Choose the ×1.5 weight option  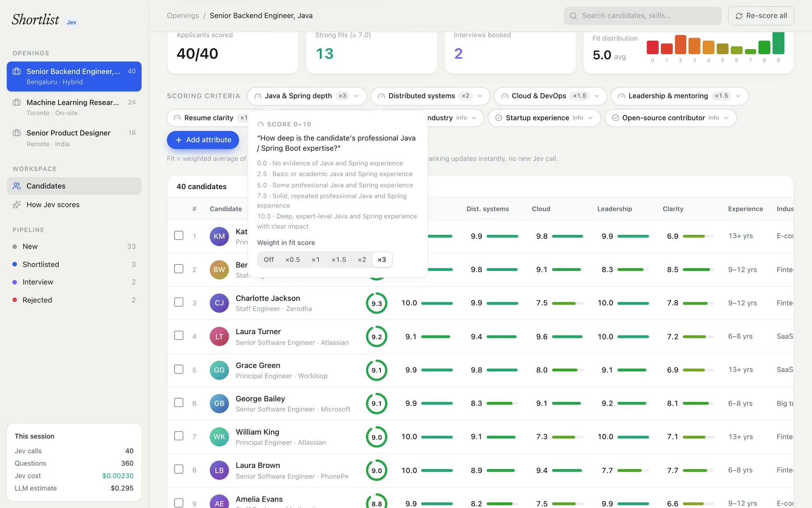pyautogui.click(x=339, y=260)
